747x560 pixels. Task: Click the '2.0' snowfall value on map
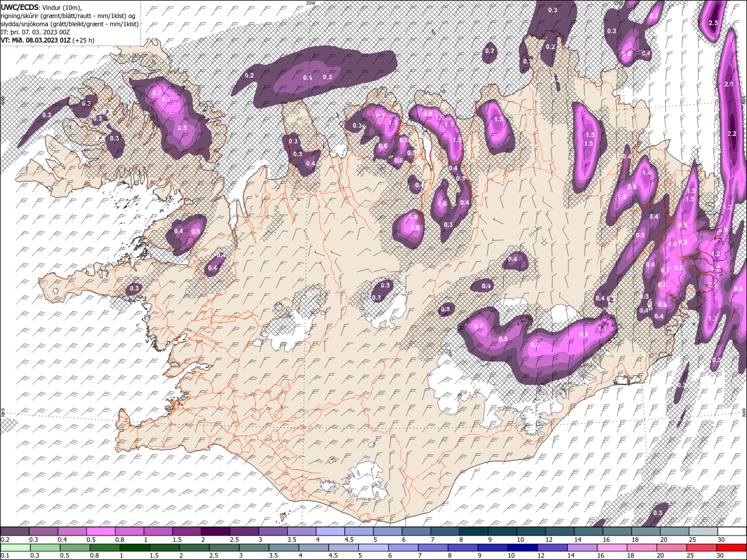(x=728, y=85)
